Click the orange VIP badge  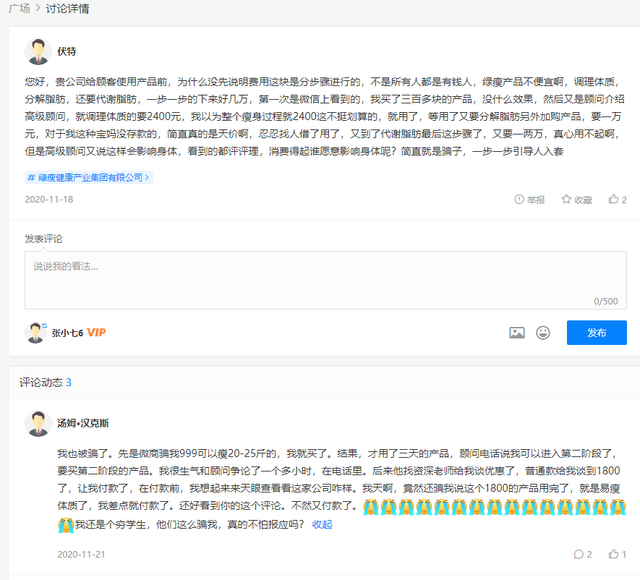click(96, 332)
